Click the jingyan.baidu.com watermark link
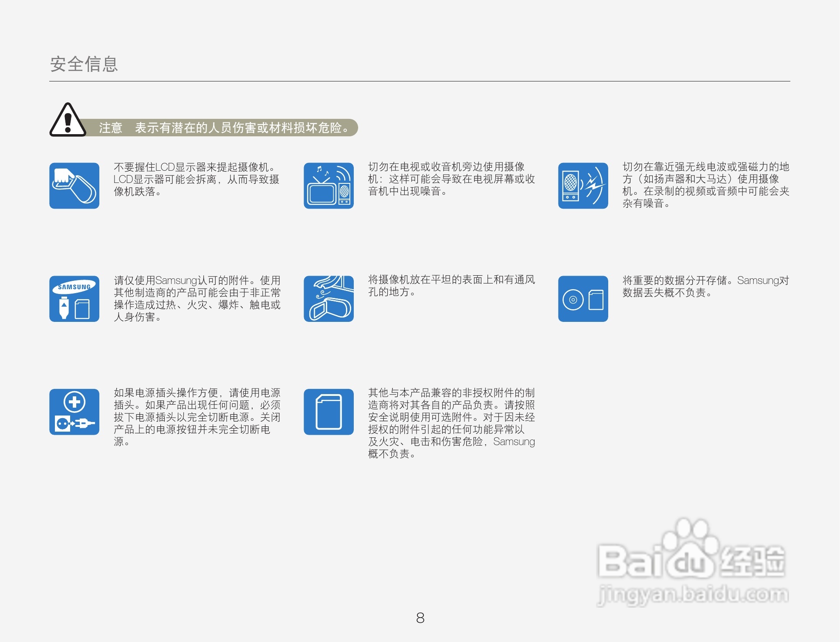 pyautogui.click(x=693, y=595)
